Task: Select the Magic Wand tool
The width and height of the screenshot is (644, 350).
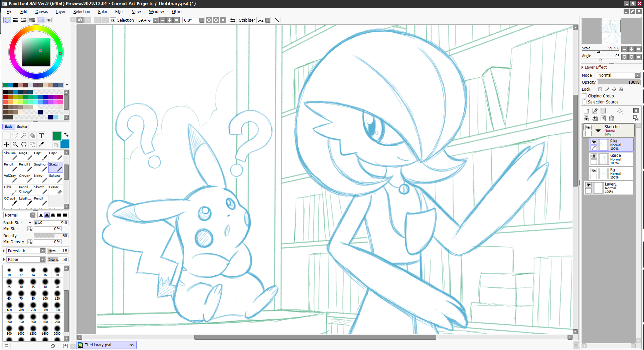Action: (24, 135)
